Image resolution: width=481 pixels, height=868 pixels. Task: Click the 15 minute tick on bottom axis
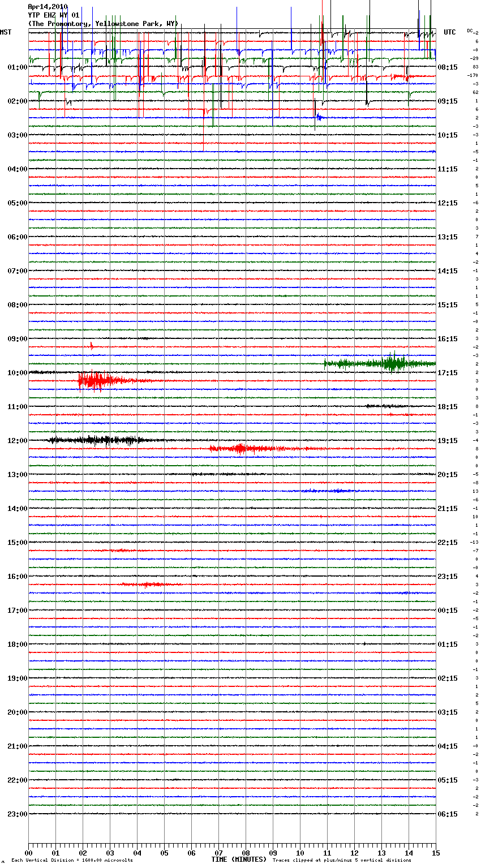tap(435, 853)
